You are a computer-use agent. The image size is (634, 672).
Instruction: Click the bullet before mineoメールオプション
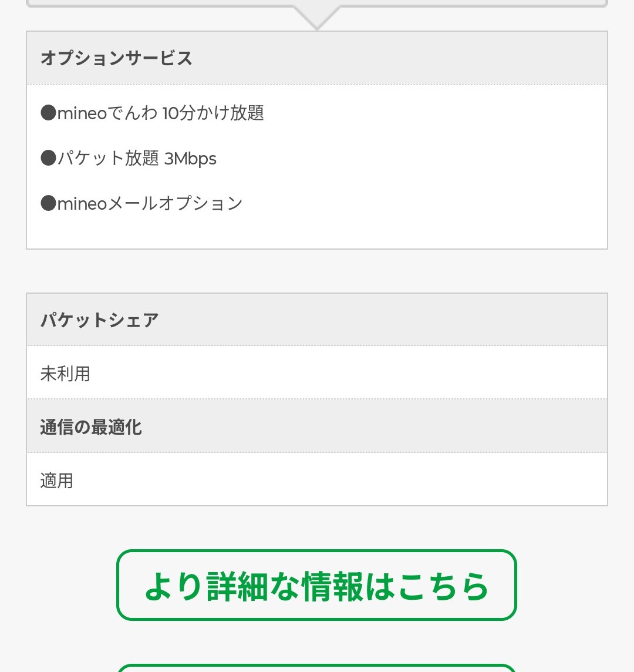pyautogui.click(x=48, y=203)
